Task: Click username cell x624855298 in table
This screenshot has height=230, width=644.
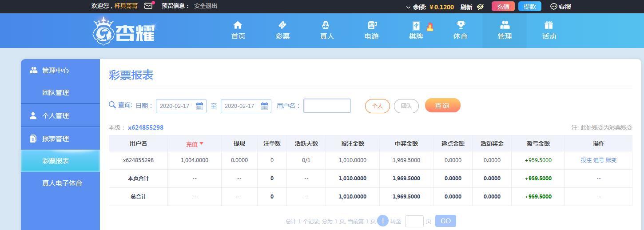Action: (x=138, y=160)
